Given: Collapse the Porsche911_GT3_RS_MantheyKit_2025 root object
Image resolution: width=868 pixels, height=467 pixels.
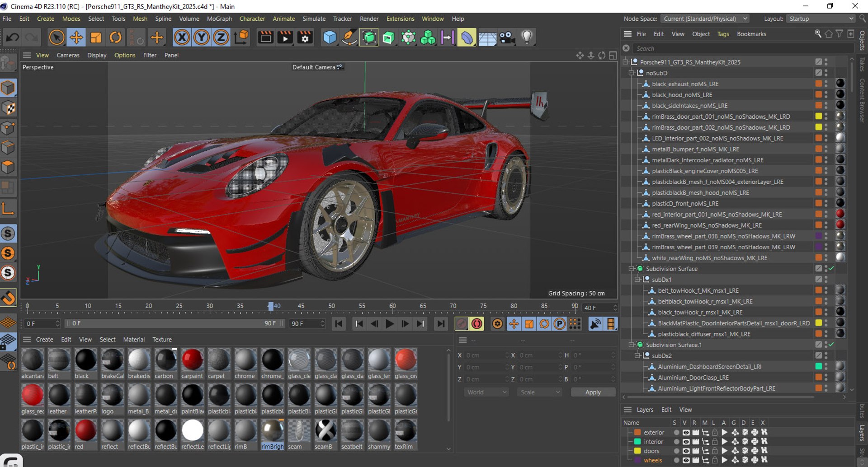Looking at the screenshot, I should click(626, 62).
